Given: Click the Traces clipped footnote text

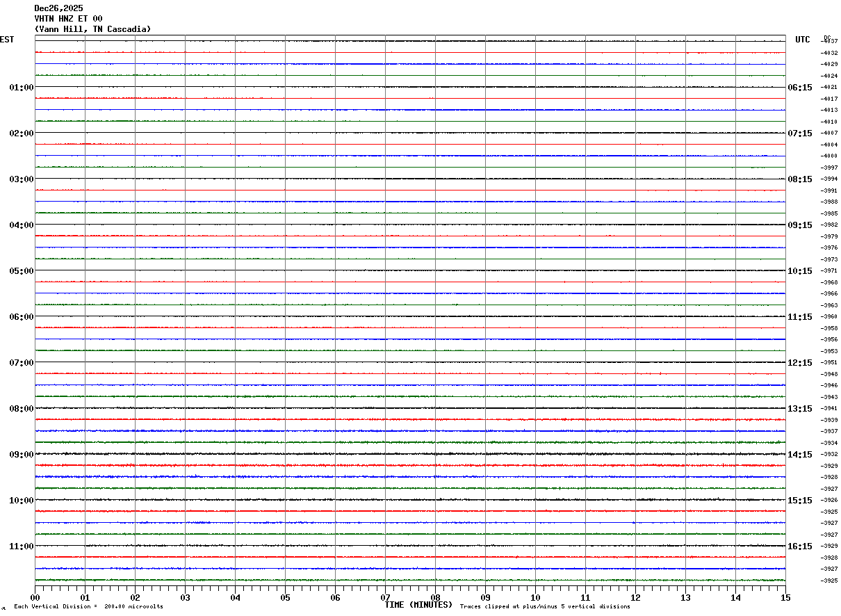Looking at the screenshot, I should click(546, 607).
